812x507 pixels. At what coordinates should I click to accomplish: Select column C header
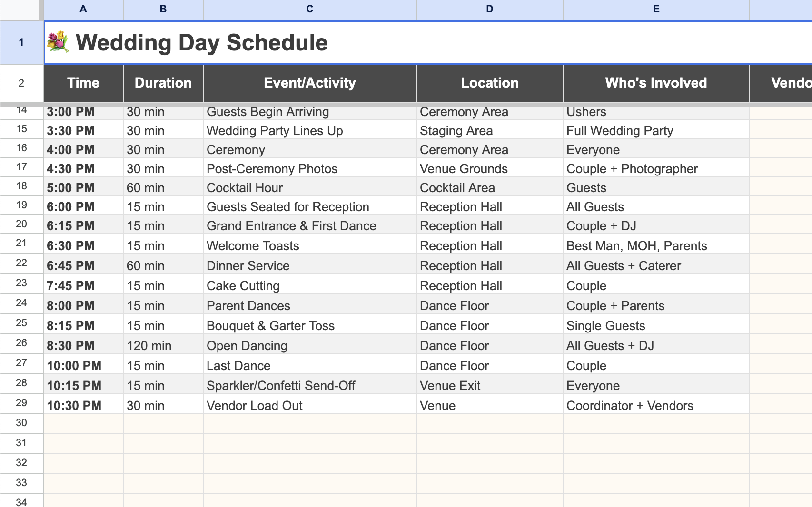pyautogui.click(x=309, y=9)
